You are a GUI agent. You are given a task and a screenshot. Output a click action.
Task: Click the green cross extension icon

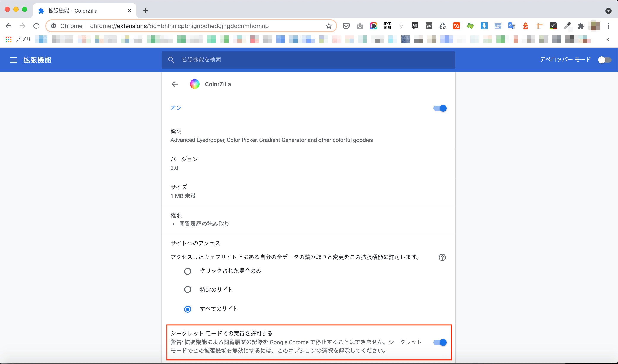[x=470, y=26]
